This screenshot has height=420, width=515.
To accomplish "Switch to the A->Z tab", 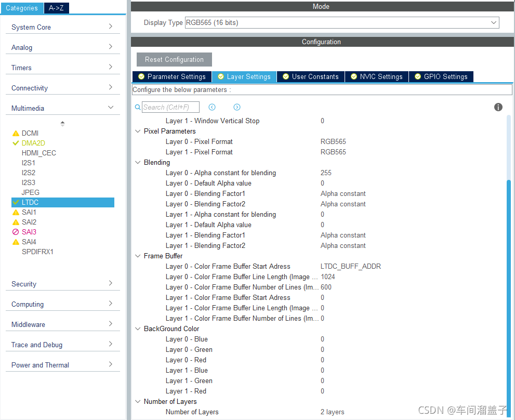I will 56,8.
